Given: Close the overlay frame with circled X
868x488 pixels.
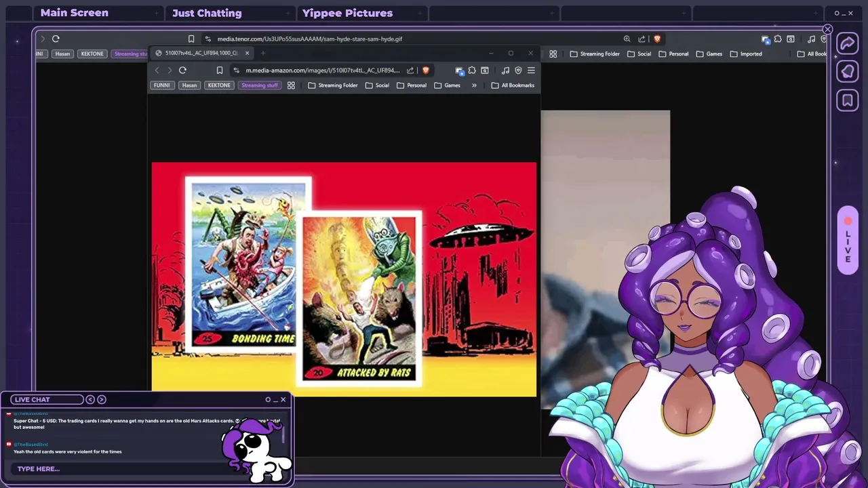Looking at the screenshot, I should coord(827,29).
